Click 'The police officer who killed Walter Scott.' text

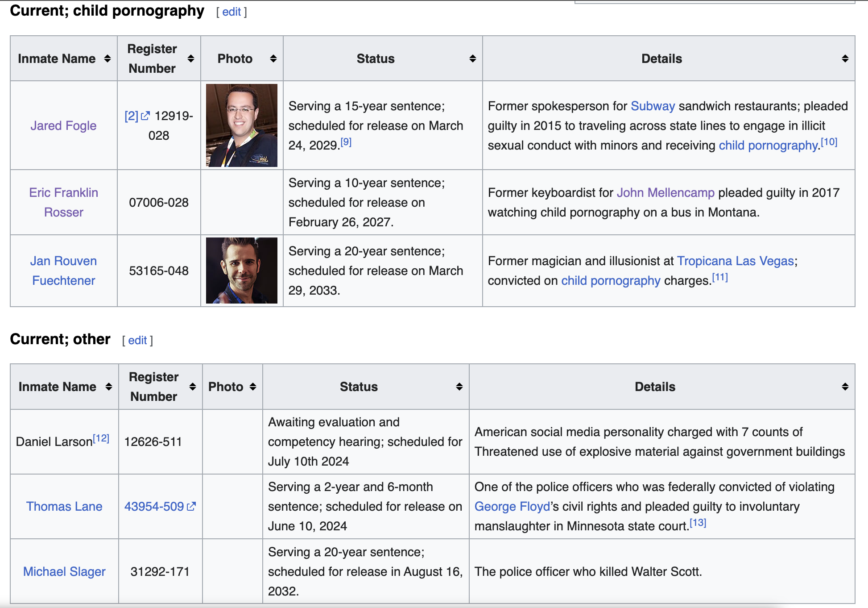click(588, 571)
